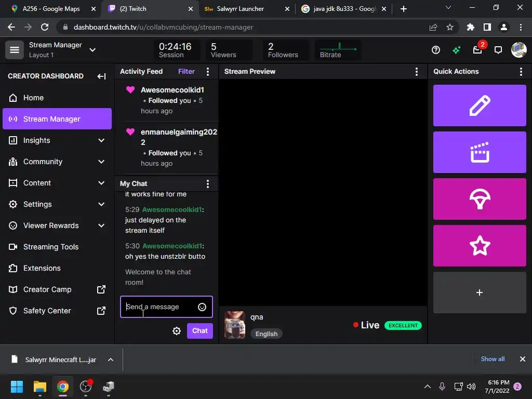The height and width of the screenshot is (399, 532).
Task: Click the green sparkle icon in the header
Action: (x=456, y=50)
